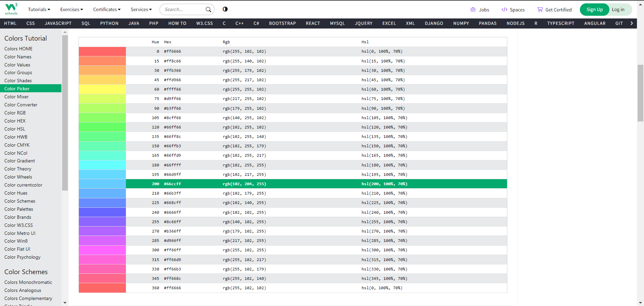Open the Services dropdown menu

tap(141, 9)
